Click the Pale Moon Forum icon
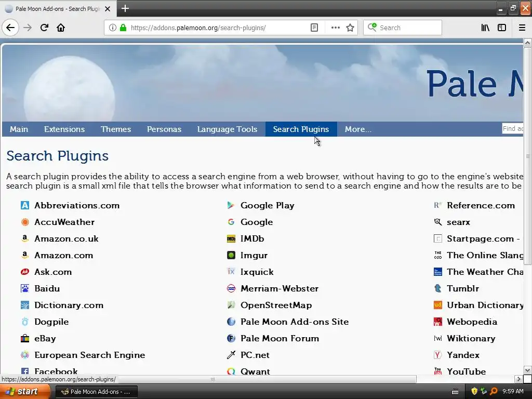Viewport: 532px width, 399px height. click(x=231, y=338)
